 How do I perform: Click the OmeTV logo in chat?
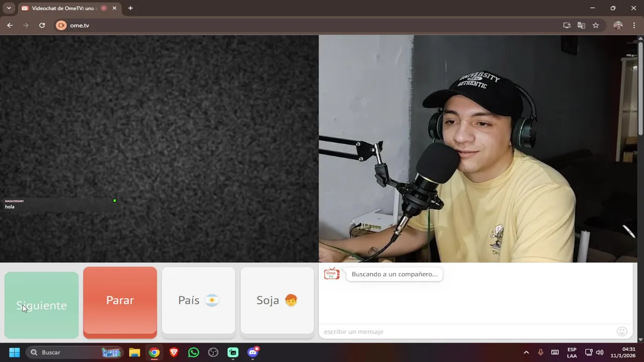pyautogui.click(x=332, y=274)
